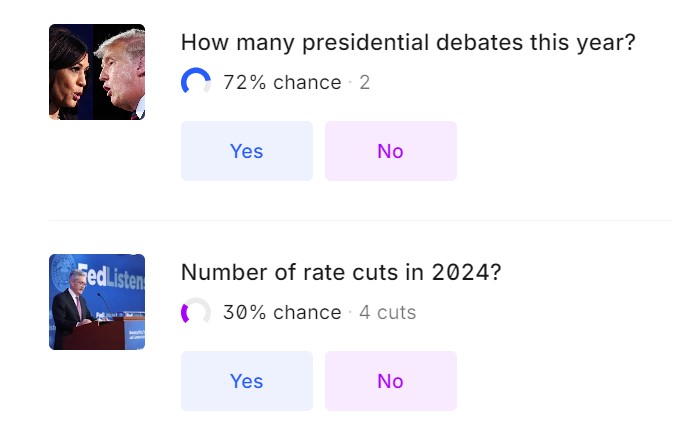This screenshot has height=442, width=673.
Task: Vote No on presidential debates question
Action: 390,151
